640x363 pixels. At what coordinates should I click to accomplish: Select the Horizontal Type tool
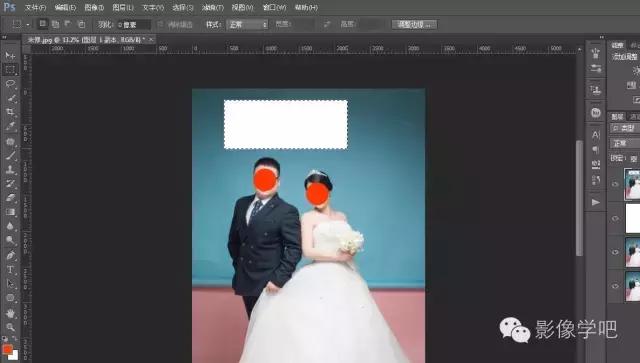coord(10,270)
